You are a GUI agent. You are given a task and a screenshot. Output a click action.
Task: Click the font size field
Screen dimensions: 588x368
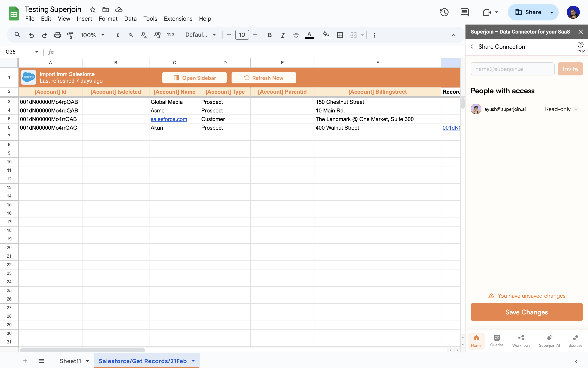tap(242, 35)
